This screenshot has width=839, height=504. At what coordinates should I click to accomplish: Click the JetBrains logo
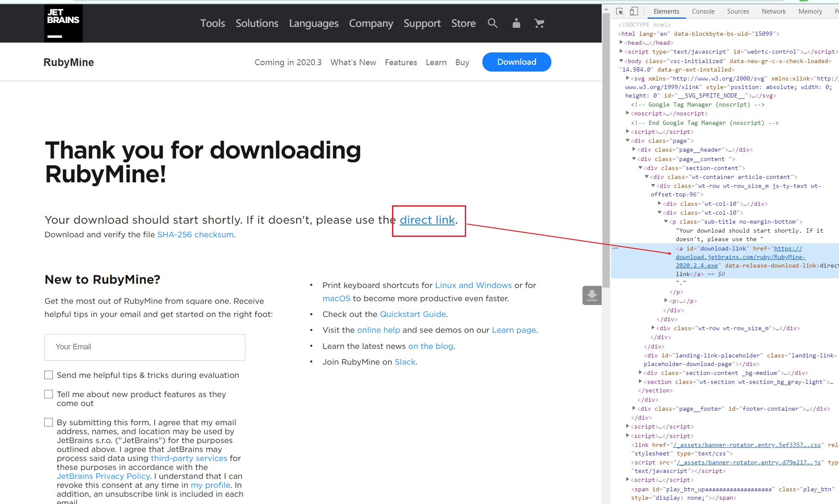click(63, 23)
